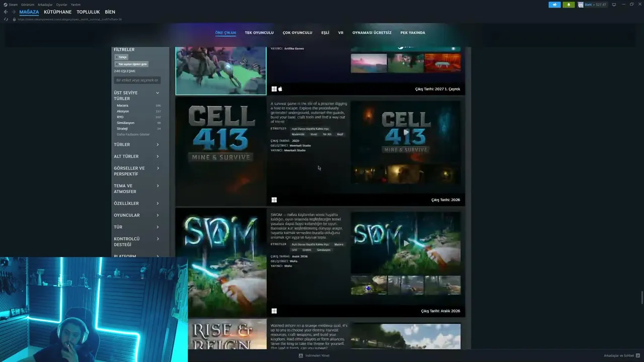The image size is (644, 362).
Task: Click the download icon beside İndirmeleri Yönet
Action: [301, 355]
